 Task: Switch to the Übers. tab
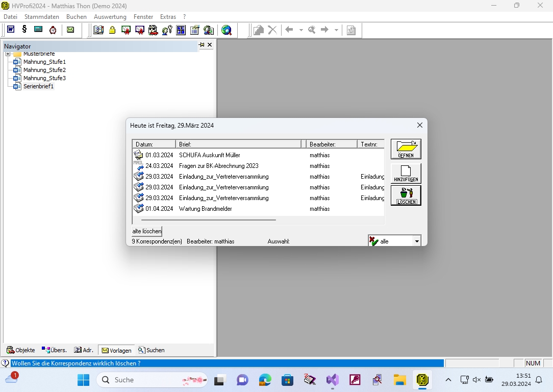point(54,350)
